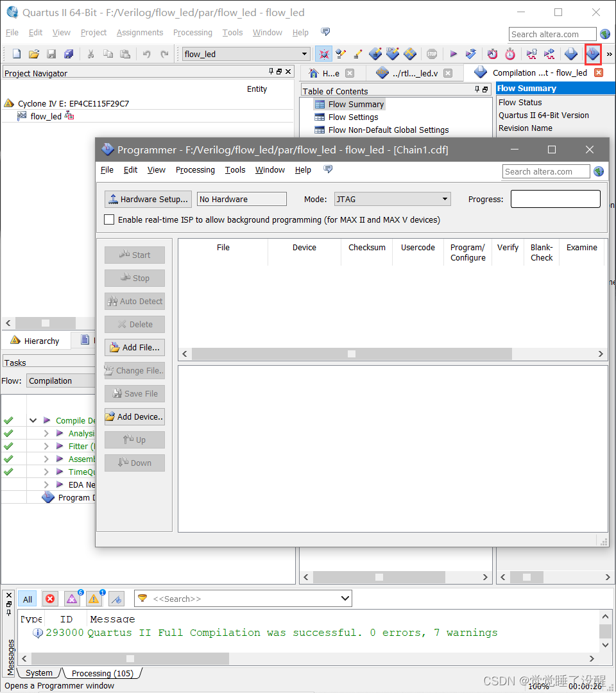This screenshot has height=693, width=616.
Task: Click the Add File button
Action: coord(135,347)
